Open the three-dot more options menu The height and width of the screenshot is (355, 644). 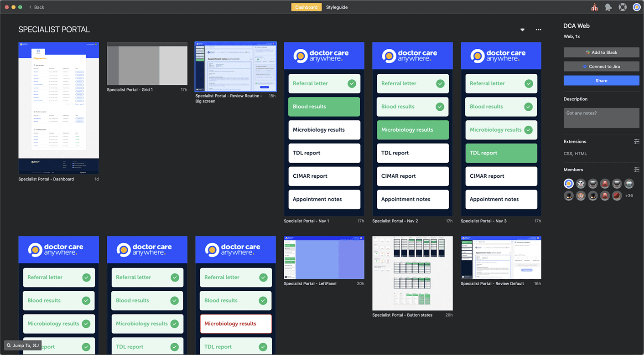[539, 30]
